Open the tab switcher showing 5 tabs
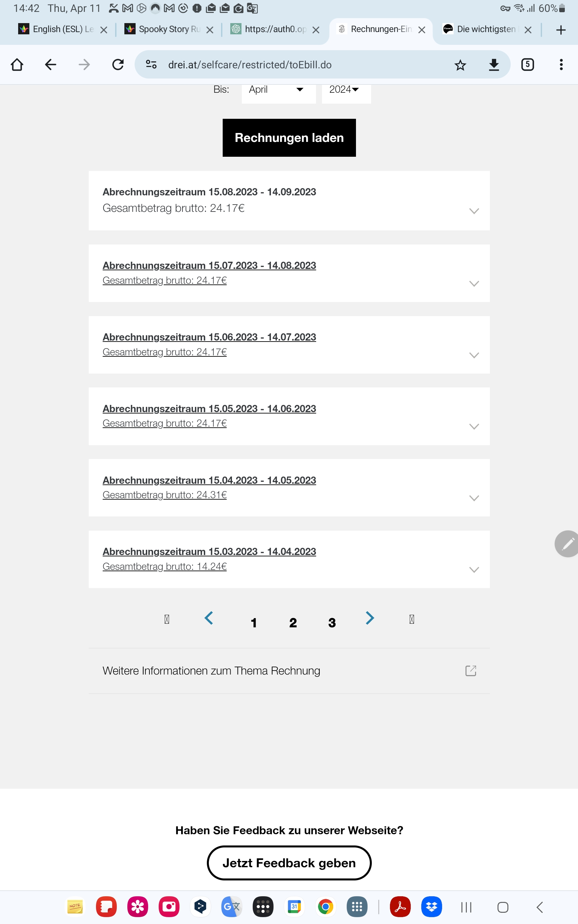The width and height of the screenshot is (578, 924). (x=527, y=65)
